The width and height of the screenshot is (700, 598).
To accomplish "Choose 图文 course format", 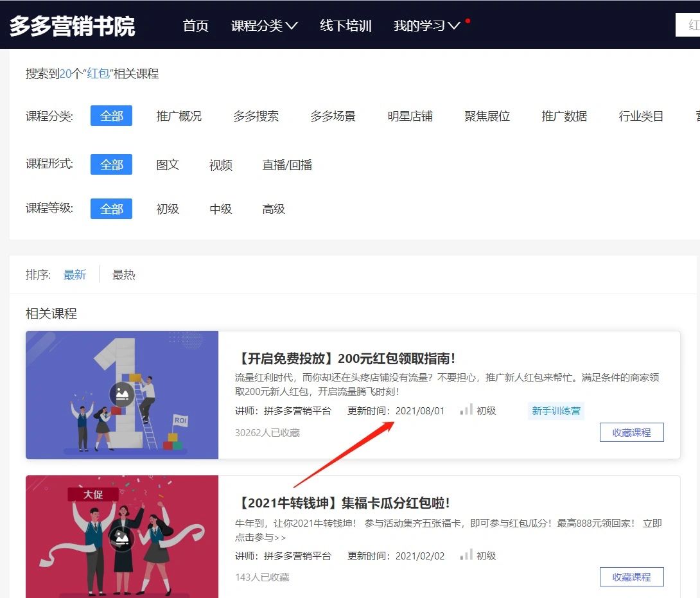I will [168, 165].
